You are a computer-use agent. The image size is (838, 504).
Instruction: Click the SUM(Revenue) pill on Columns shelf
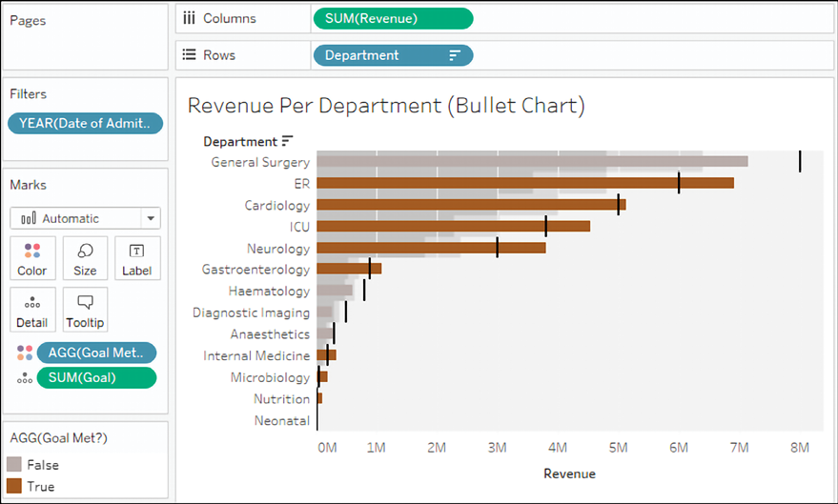392,18
